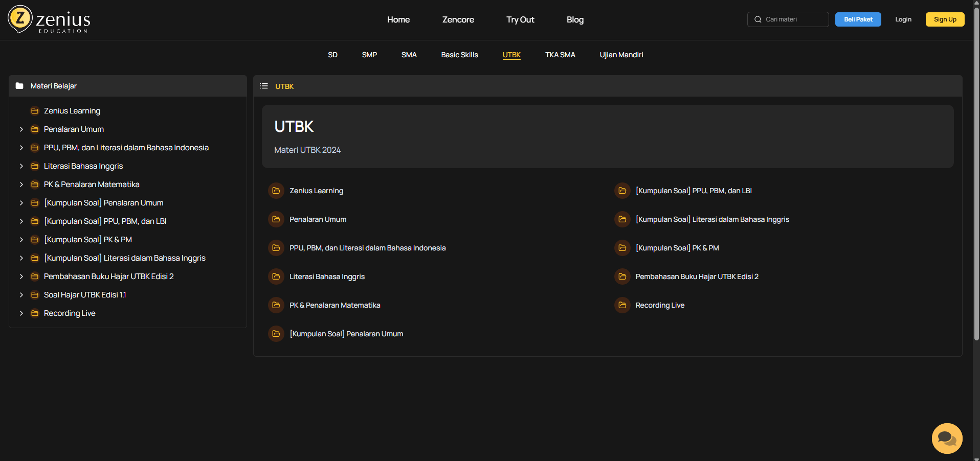
Task: Click the folder icon beside Penalaran Umum
Action: 35,129
